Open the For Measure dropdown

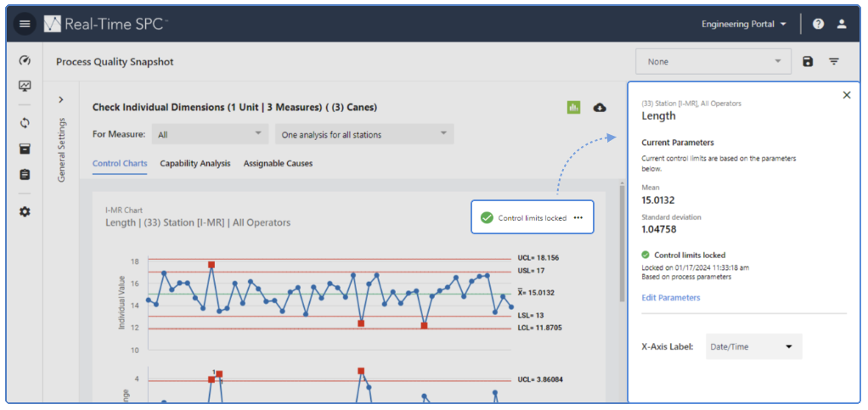[x=210, y=134]
